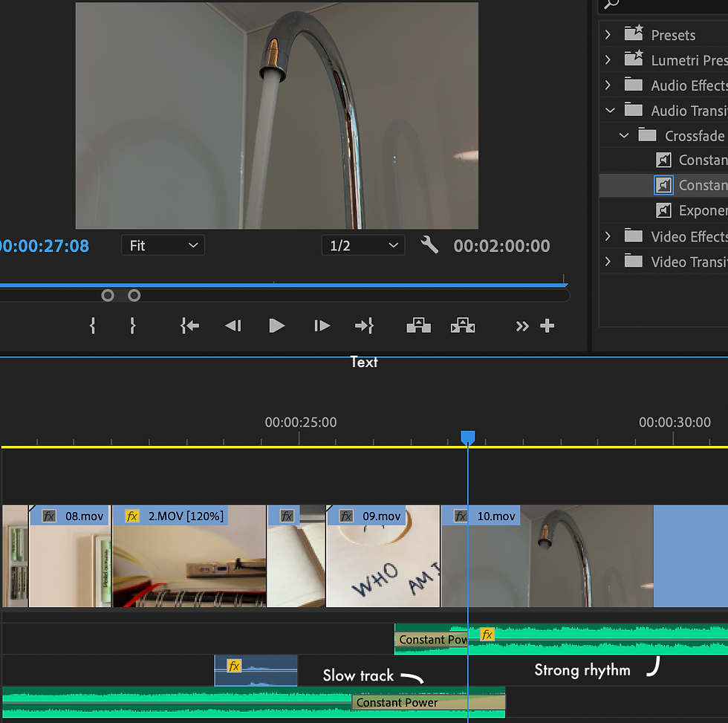Click the 00:02:00:00 duration timecode

tap(501, 246)
